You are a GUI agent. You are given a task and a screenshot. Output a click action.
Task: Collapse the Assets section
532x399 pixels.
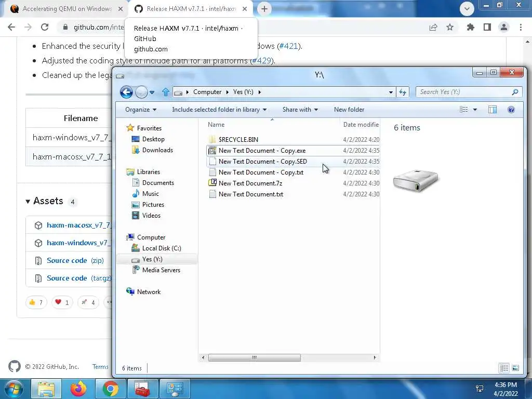[45, 201]
